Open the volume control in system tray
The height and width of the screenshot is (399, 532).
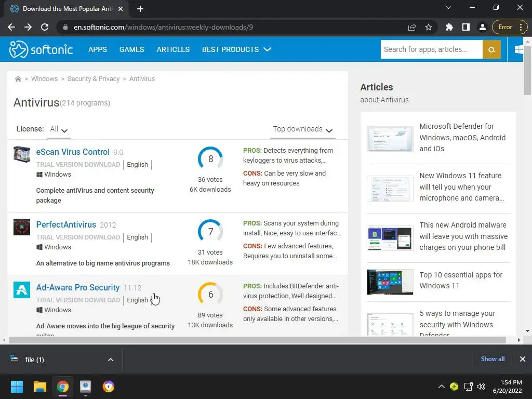481,387
